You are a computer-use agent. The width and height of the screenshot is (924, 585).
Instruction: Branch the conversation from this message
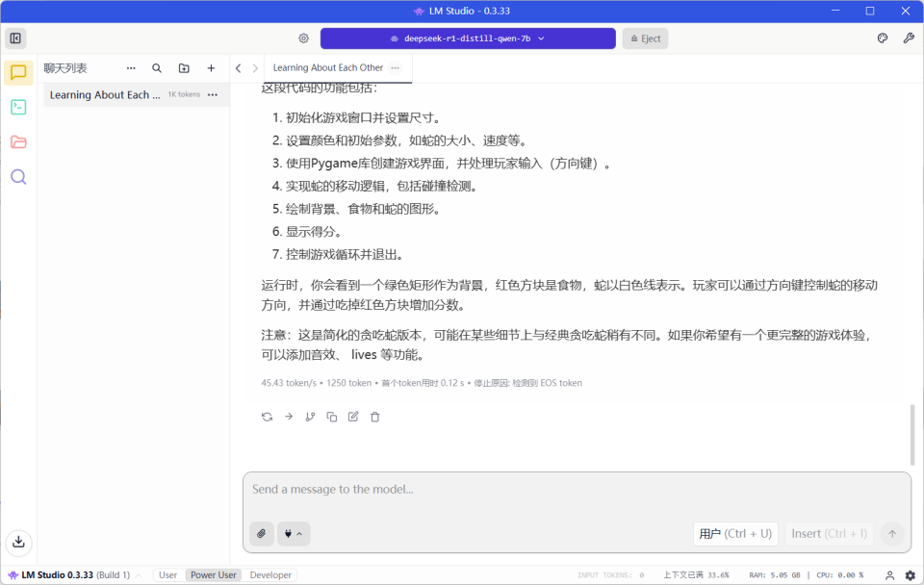pyautogui.click(x=310, y=417)
